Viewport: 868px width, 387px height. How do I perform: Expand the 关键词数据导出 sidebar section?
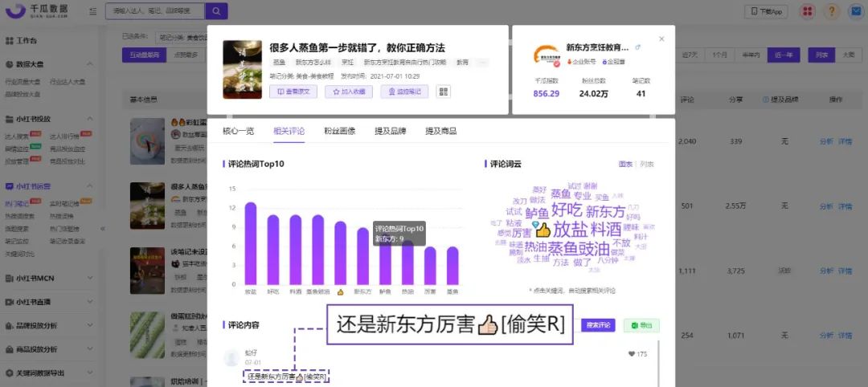[90, 373]
